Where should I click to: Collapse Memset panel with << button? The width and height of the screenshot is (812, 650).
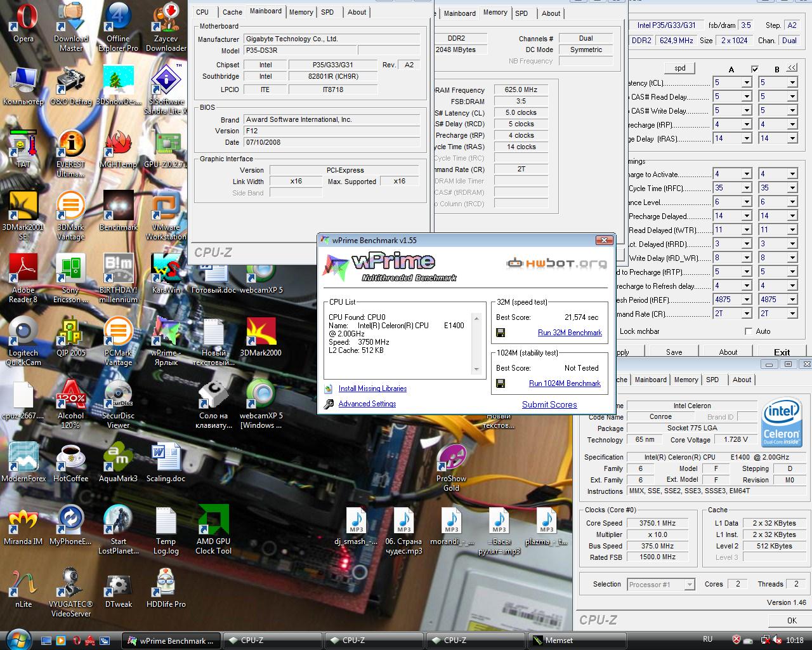point(792,68)
